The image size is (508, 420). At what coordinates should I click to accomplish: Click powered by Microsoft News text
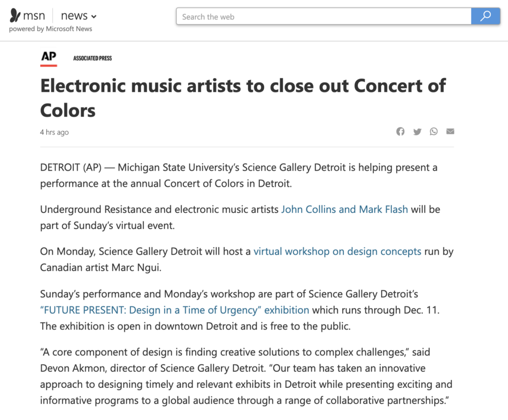[x=51, y=29]
